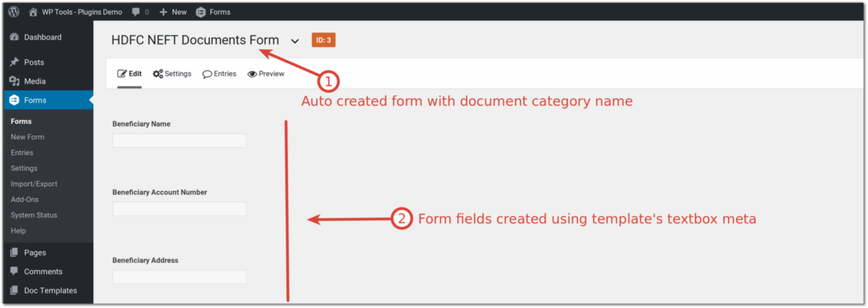Open Help submenu link

click(18, 231)
